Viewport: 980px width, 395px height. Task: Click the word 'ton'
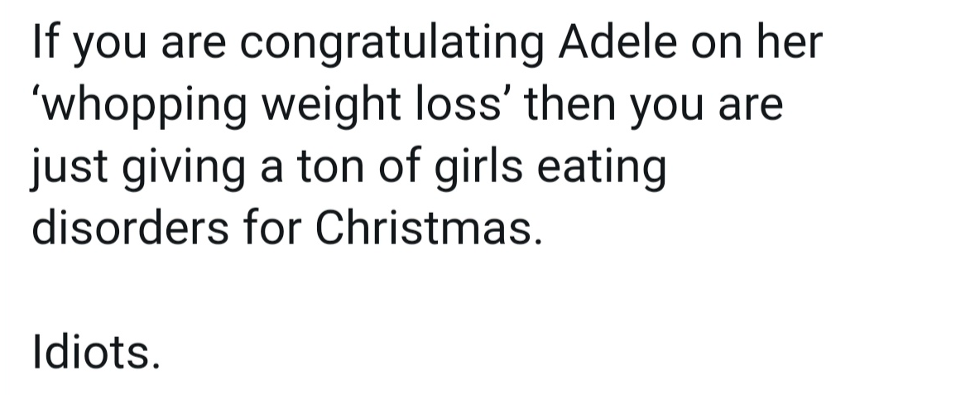click(330, 167)
